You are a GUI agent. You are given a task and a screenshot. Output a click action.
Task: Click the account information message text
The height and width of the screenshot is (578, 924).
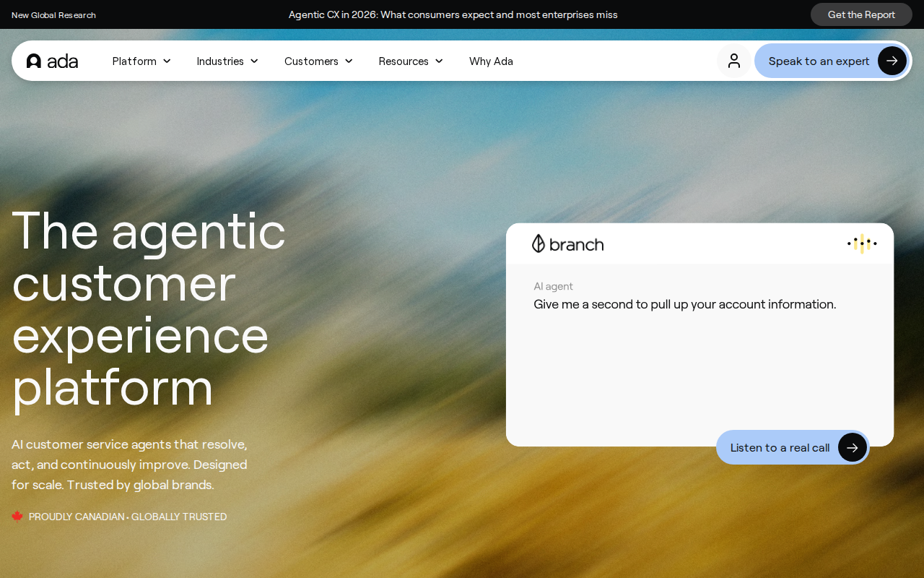pyautogui.click(x=685, y=304)
